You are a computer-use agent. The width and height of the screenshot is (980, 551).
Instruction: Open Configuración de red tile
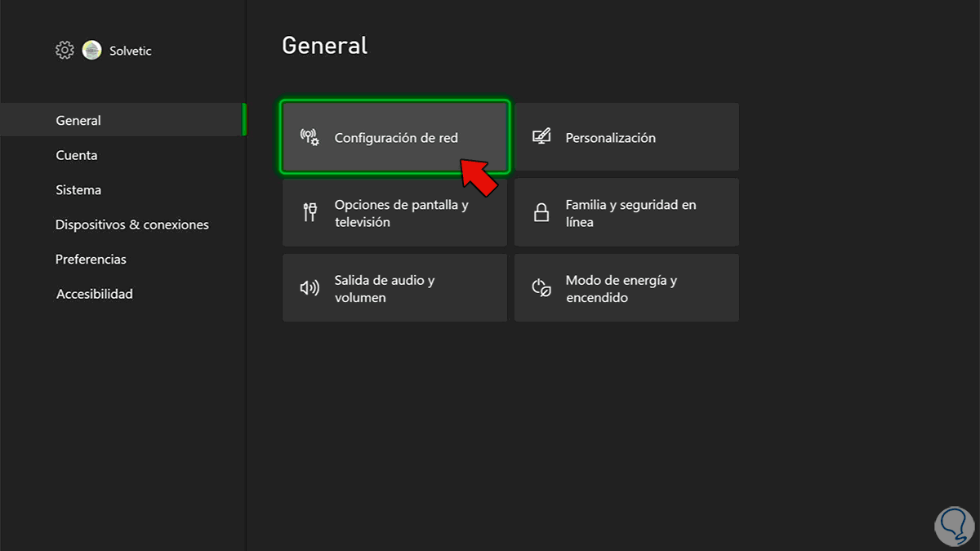[395, 137]
